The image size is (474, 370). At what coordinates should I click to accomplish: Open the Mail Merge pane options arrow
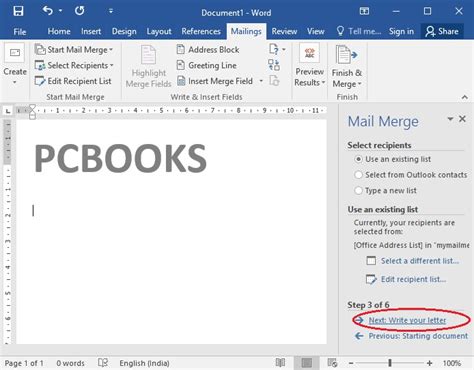450,119
